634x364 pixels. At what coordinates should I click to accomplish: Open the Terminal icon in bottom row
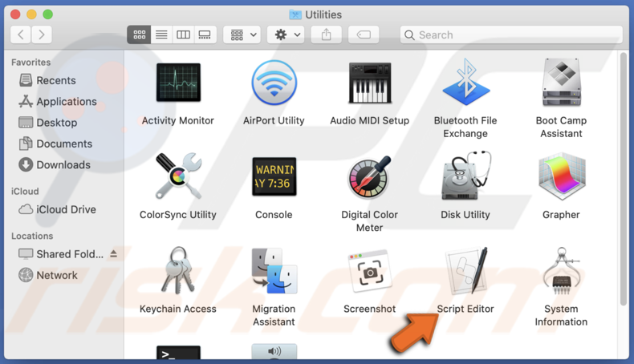(178, 352)
